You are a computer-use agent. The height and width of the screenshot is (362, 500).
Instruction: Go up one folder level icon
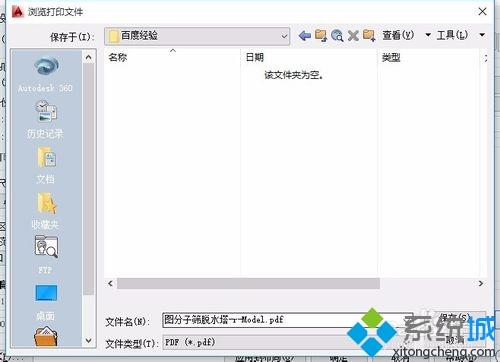[x=321, y=35]
